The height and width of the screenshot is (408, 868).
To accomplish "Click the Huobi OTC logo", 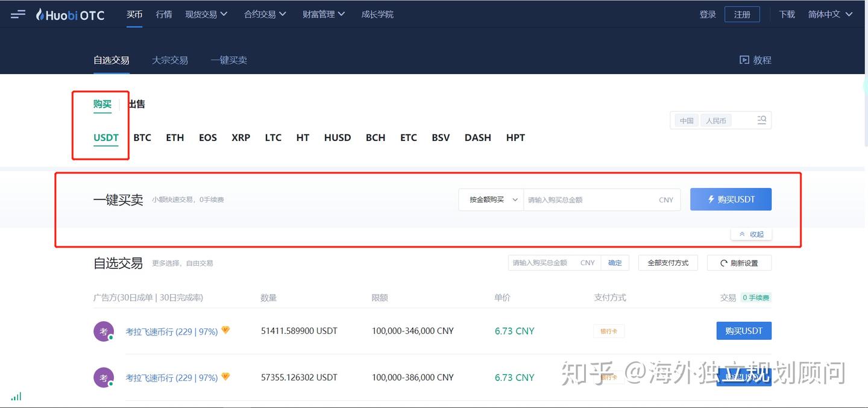I will click(x=69, y=14).
